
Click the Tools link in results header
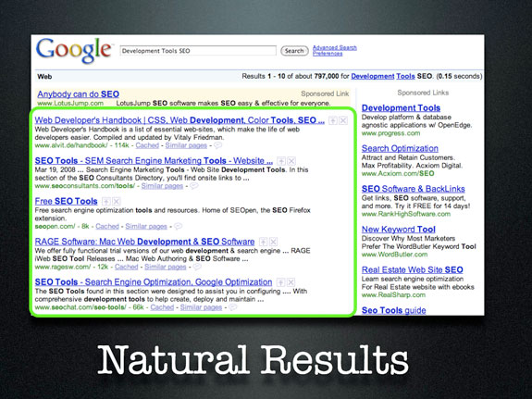point(405,76)
